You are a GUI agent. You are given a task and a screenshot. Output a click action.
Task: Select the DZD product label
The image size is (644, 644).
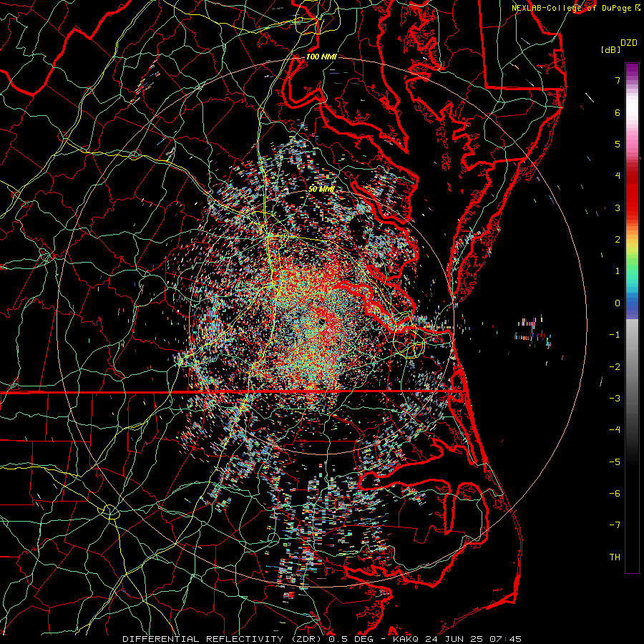point(629,42)
